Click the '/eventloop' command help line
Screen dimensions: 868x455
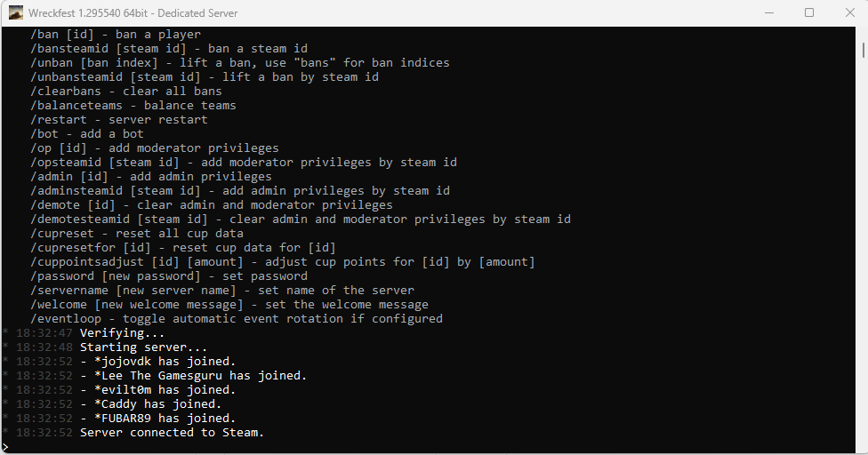pyautogui.click(x=237, y=319)
